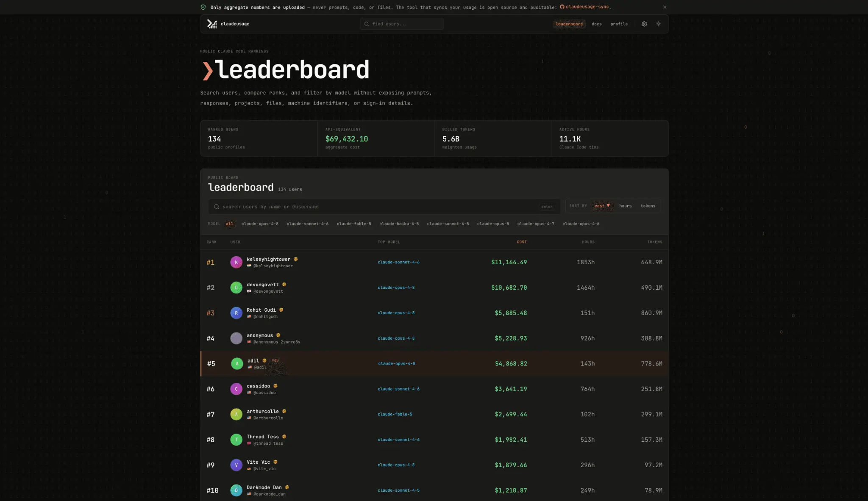Click the search by name or @username field

384,207
